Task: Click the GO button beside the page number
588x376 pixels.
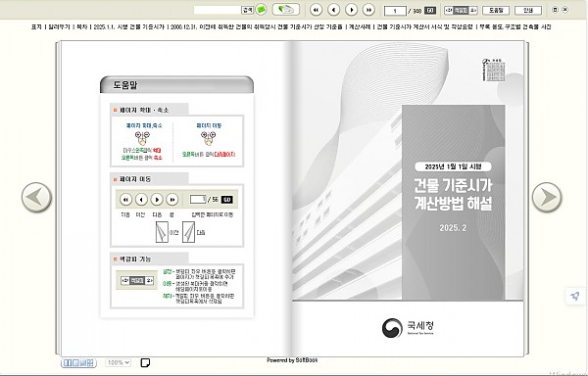Action: coord(430,11)
